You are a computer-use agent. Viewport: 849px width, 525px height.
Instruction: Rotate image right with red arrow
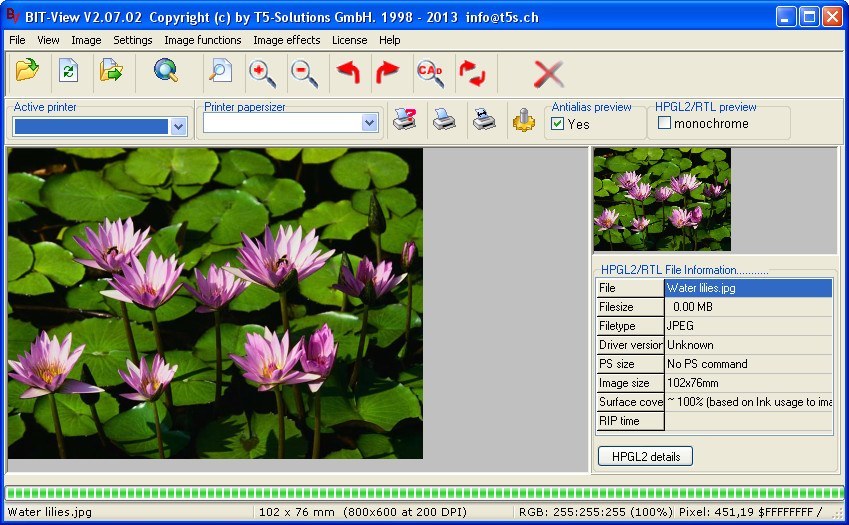click(388, 73)
